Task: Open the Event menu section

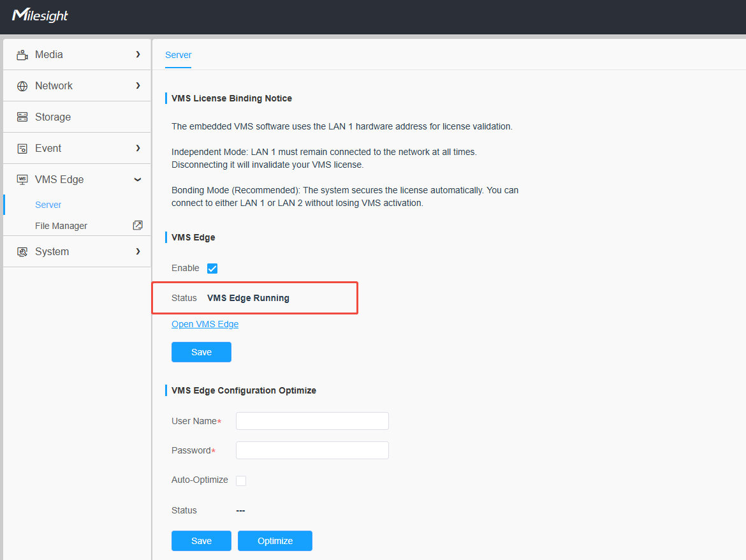Action: click(x=77, y=148)
